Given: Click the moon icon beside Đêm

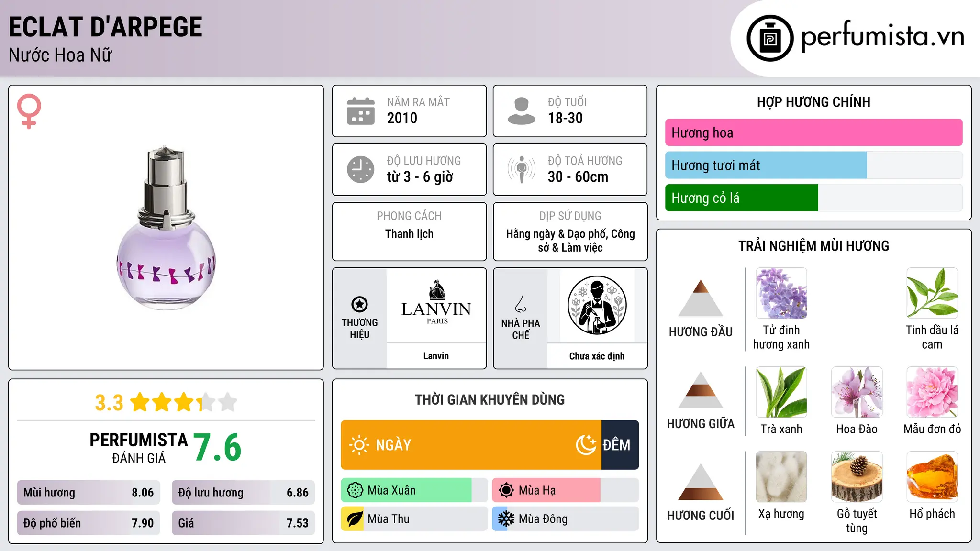Looking at the screenshot, I should [x=586, y=445].
